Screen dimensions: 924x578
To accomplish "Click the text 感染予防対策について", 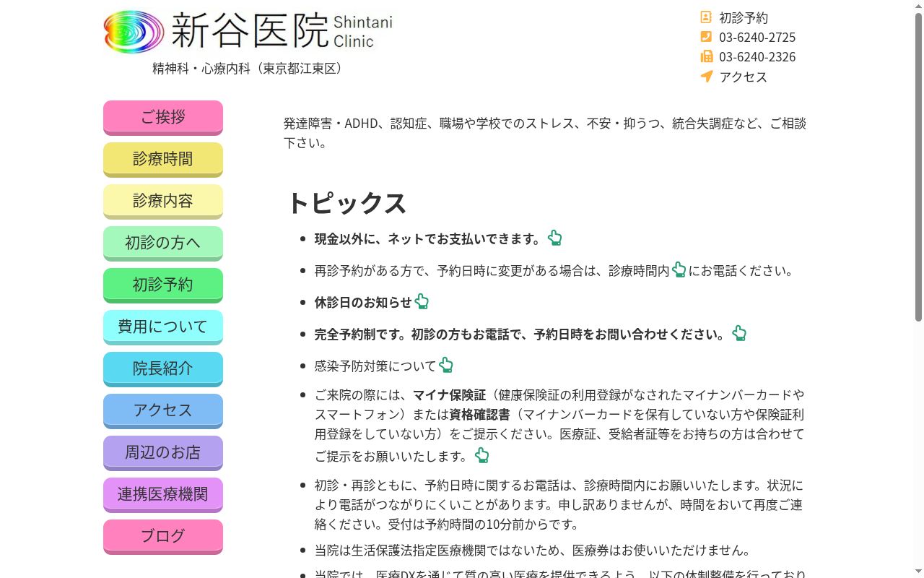I will (375, 366).
